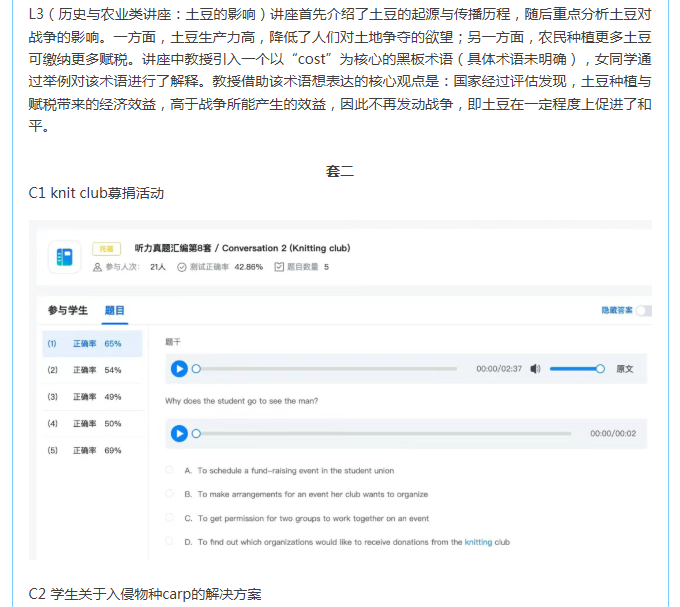Toggle the 隐藏答案 switch
680x607 pixels.
point(643,311)
